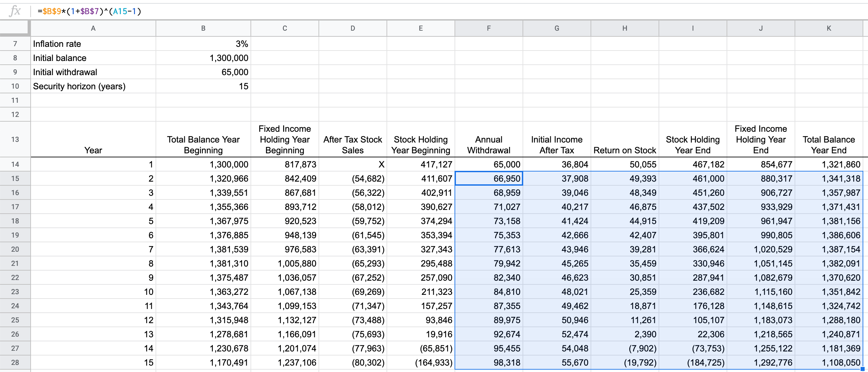Select column J header
This screenshot has height=372, width=868.
pyautogui.click(x=761, y=28)
